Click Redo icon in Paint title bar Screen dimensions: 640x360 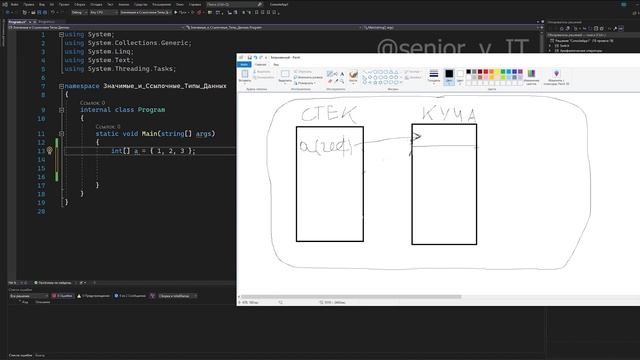coord(260,58)
